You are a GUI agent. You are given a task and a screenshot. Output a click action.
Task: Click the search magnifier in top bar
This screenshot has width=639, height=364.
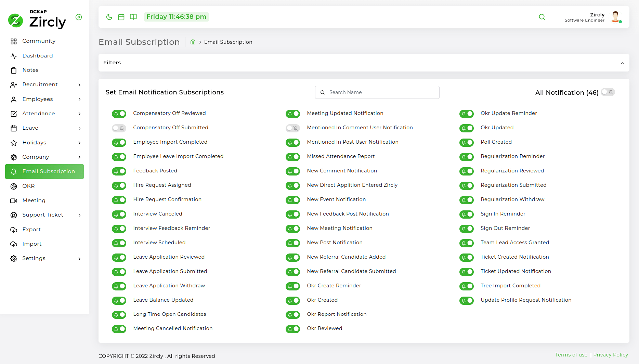tap(542, 17)
